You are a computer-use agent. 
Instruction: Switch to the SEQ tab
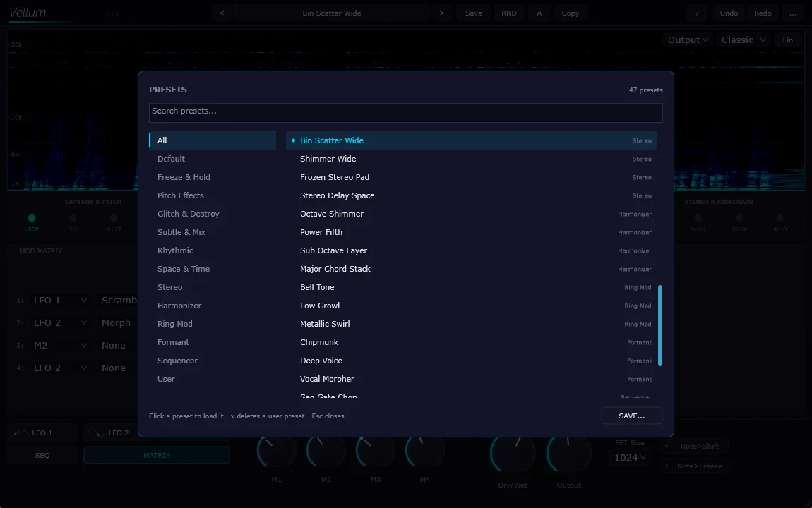point(42,455)
